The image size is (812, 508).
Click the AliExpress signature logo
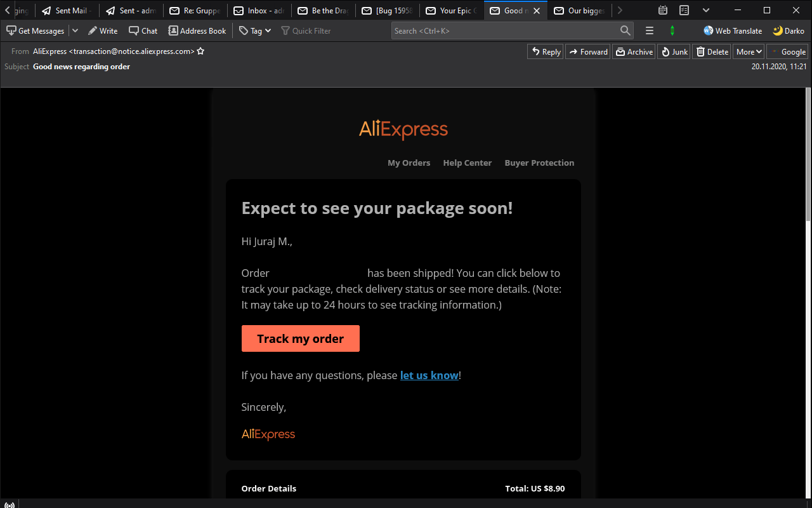click(x=268, y=434)
